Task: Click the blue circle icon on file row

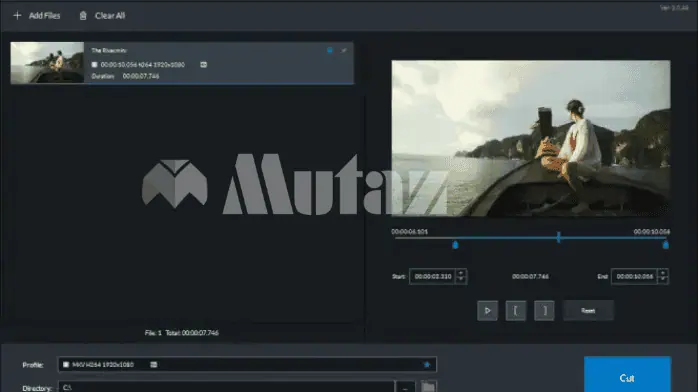Action: [x=330, y=50]
